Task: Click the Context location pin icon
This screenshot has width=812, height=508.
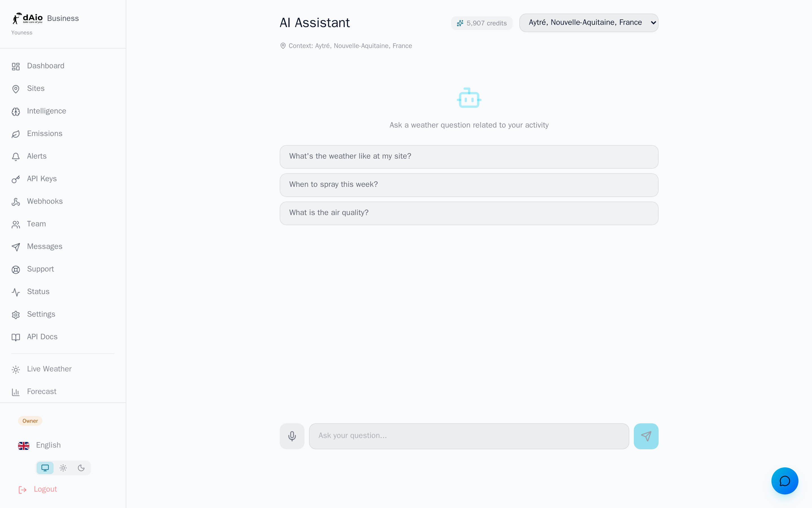Action: pyautogui.click(x=283, y=46)
